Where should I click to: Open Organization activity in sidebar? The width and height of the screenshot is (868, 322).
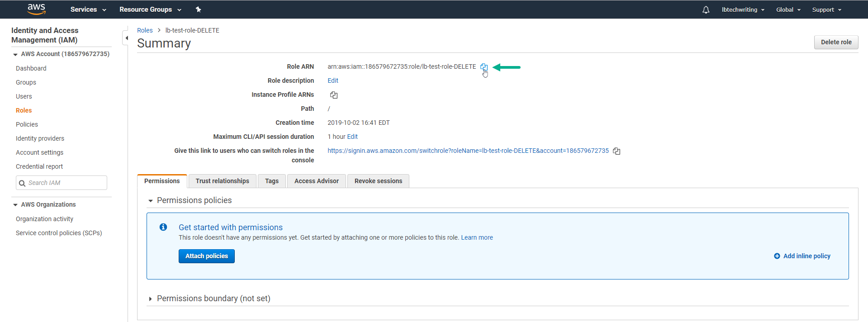pos(44,219)
